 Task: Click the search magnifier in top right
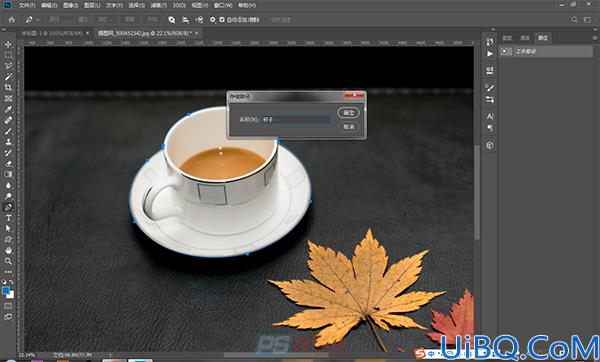574,20
